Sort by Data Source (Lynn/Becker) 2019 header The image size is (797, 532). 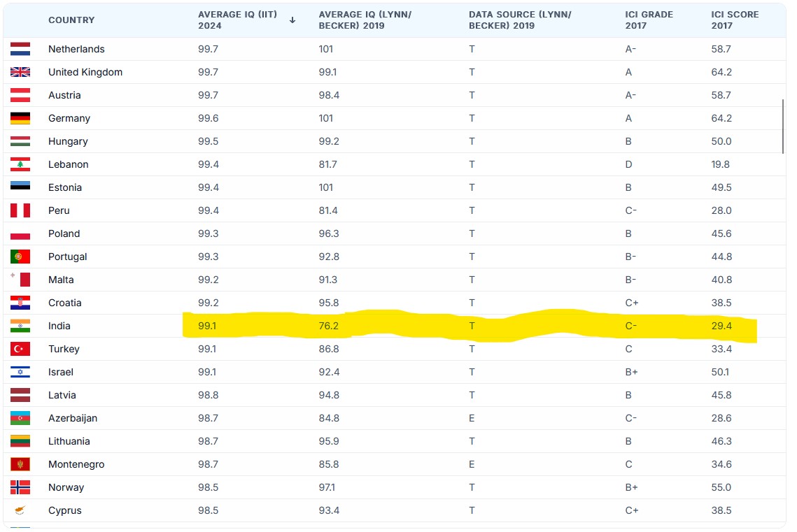(x=520, y=20)
